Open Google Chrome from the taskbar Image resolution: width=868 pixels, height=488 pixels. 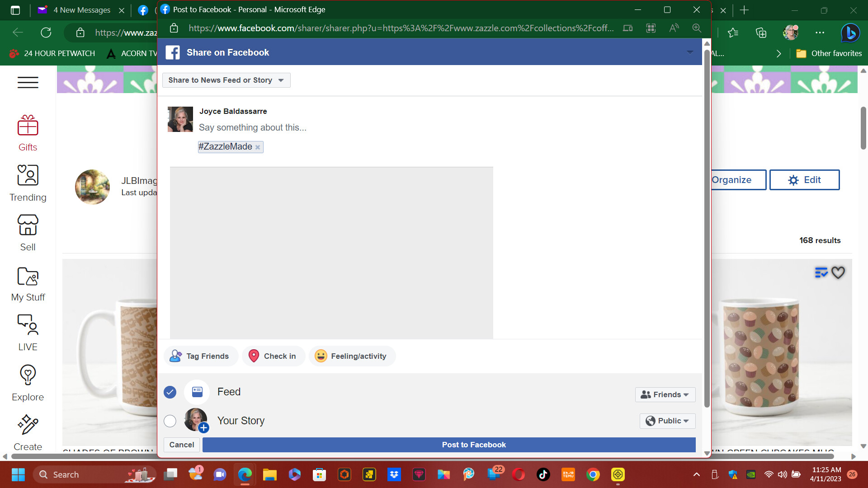[593, 474]
